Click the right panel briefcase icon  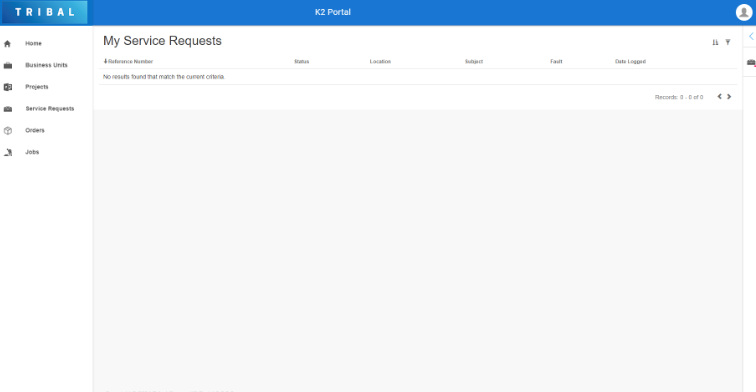(751, 63)
